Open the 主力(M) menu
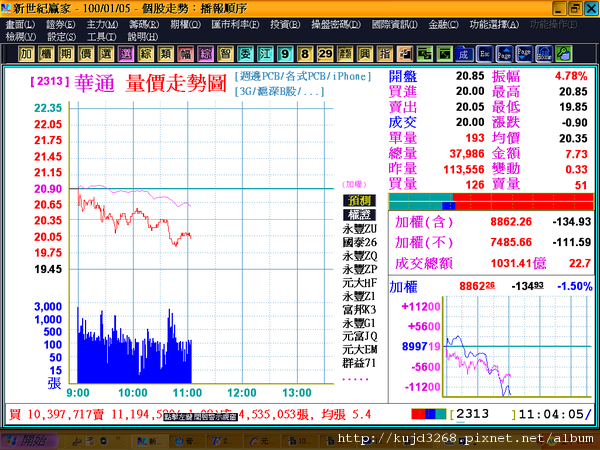Viewport: 600px width, 450px height. [x=102, y=24]
